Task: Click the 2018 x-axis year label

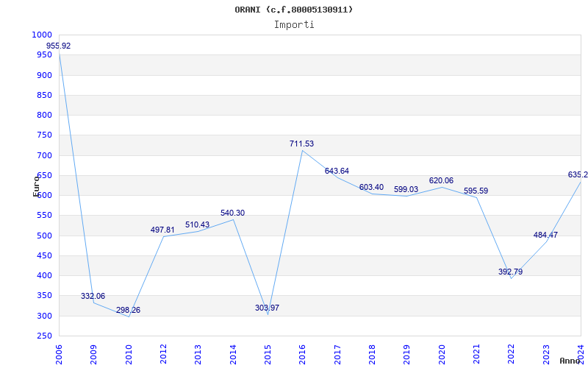Action: coord(372,355)
